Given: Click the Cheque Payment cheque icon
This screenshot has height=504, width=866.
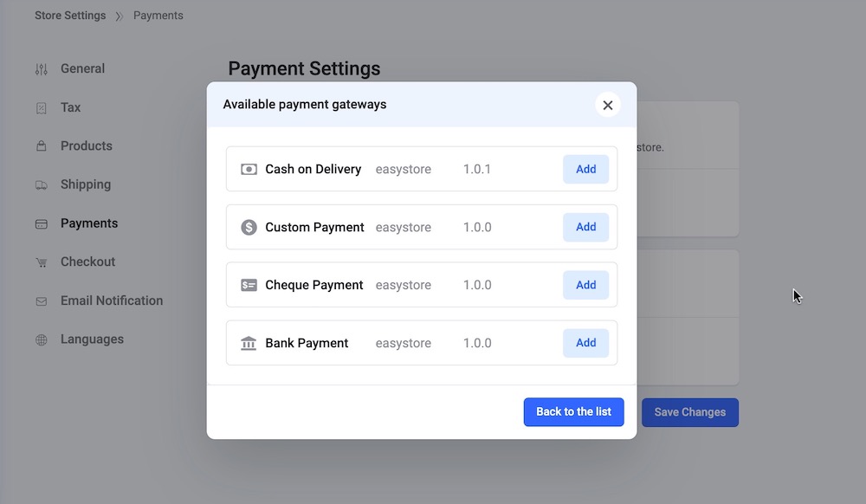Looking at the screenshot, I should (x=249, y=286).
